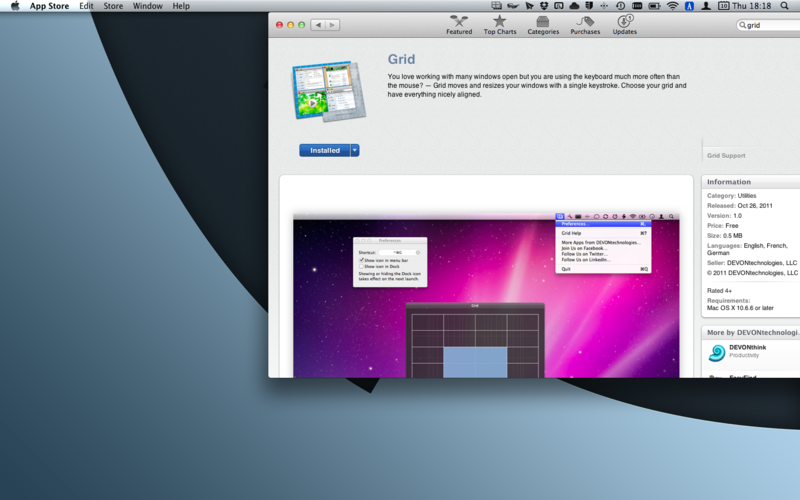Open Updates in the toolbar

tap(624, 24)
